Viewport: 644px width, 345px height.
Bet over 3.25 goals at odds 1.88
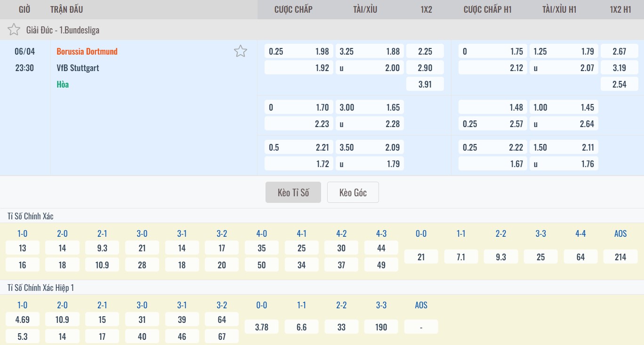click(370, 51)
